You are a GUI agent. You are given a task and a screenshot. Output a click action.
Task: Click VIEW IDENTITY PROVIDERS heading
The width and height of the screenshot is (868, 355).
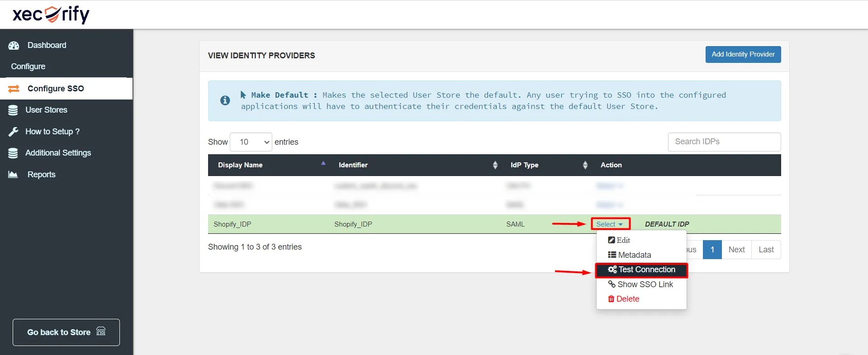tap(261, 56)
